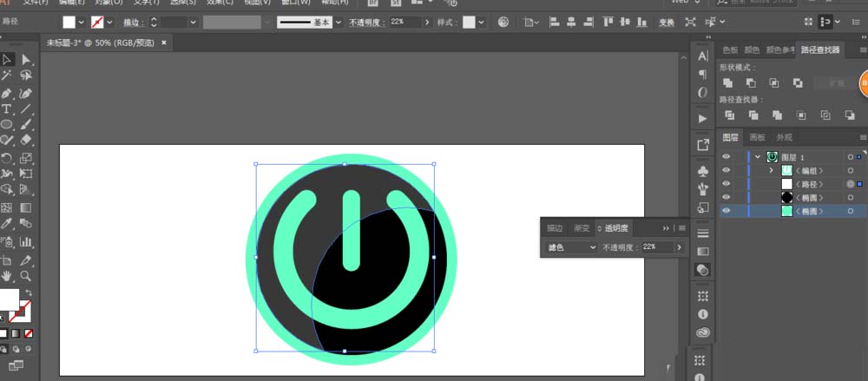Hide the green 椭圆 ellipse sublayer
Image resolution: width=868 pixels, height=381 pixels.
(x=727, y=210)
